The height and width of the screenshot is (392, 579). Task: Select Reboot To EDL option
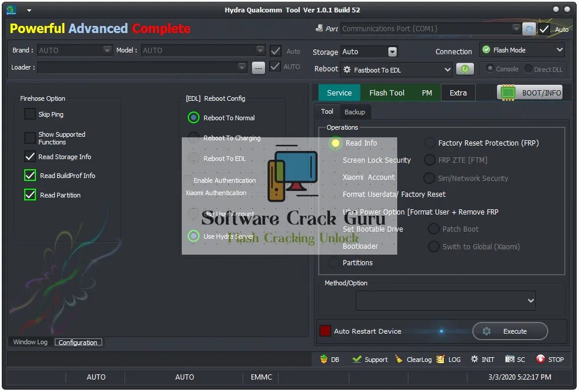[194, 158]
